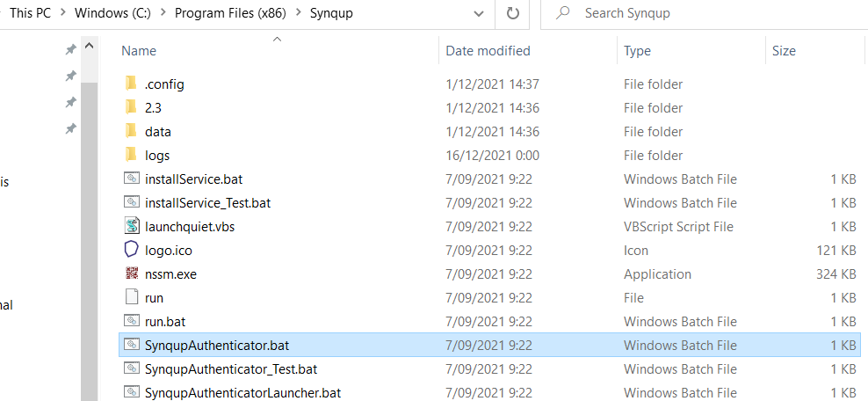Viewport: 868px width, 401px height.
Task: Select the 'run.bat' file name
Action: click(165, 321)
